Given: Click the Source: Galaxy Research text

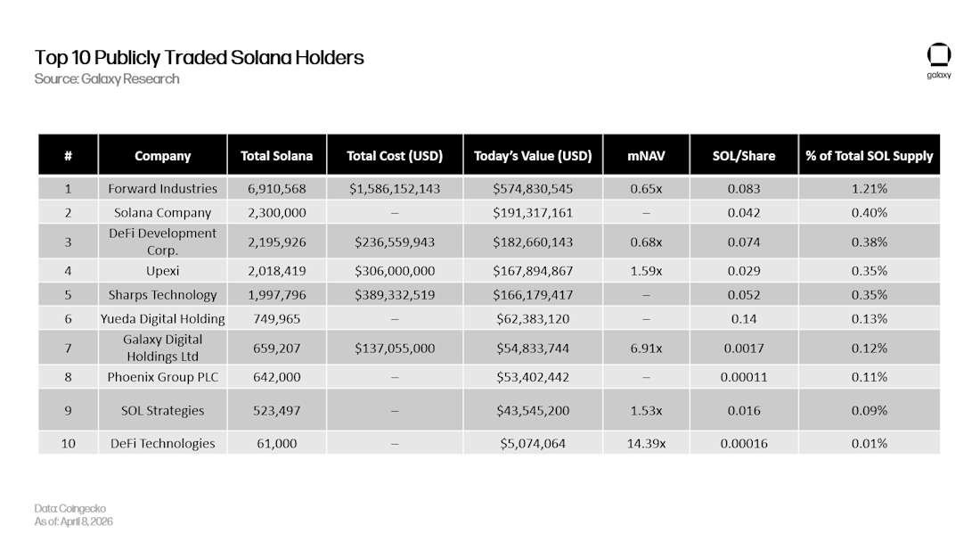Looking at the screenshot, I should (107, 78).
